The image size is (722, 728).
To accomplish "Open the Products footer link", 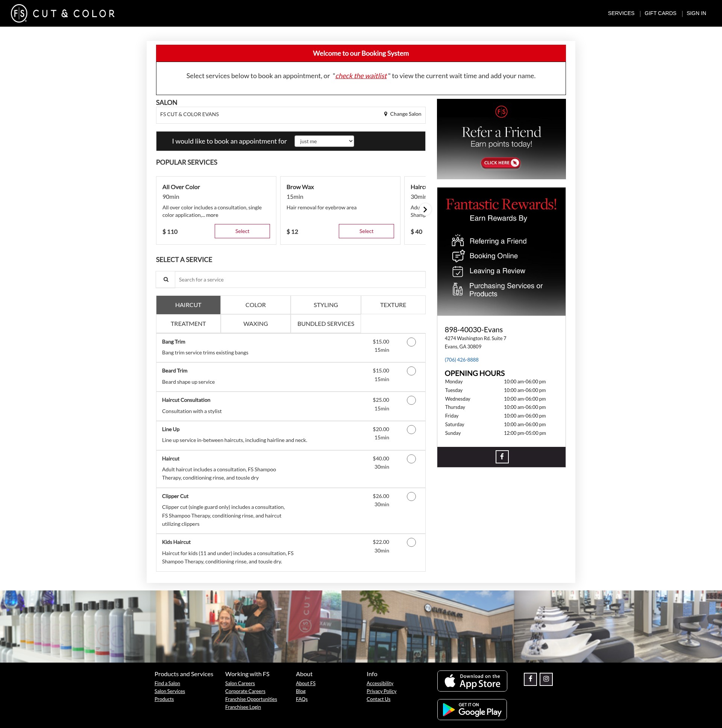I will (x=164, y=699).
